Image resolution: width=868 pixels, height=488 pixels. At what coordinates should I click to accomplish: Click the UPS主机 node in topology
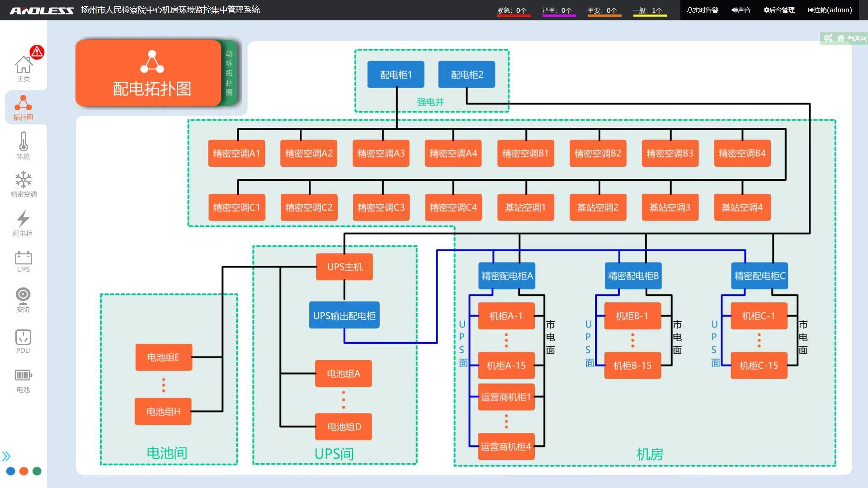click(344, 267)
